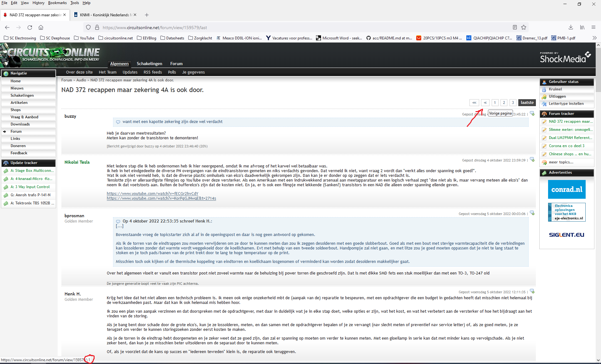
Task: Open the Downloads arrow in toolbar
Action: click(571, 28)
